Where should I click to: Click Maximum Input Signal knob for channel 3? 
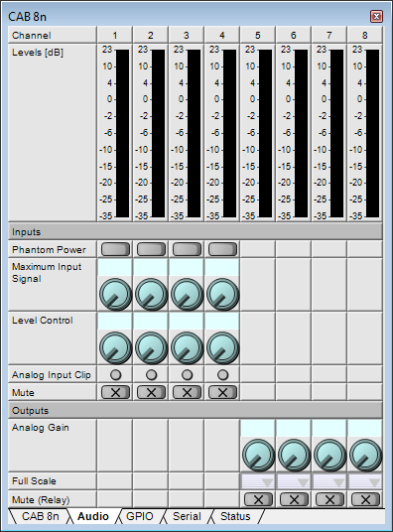[x=187, y=295]
